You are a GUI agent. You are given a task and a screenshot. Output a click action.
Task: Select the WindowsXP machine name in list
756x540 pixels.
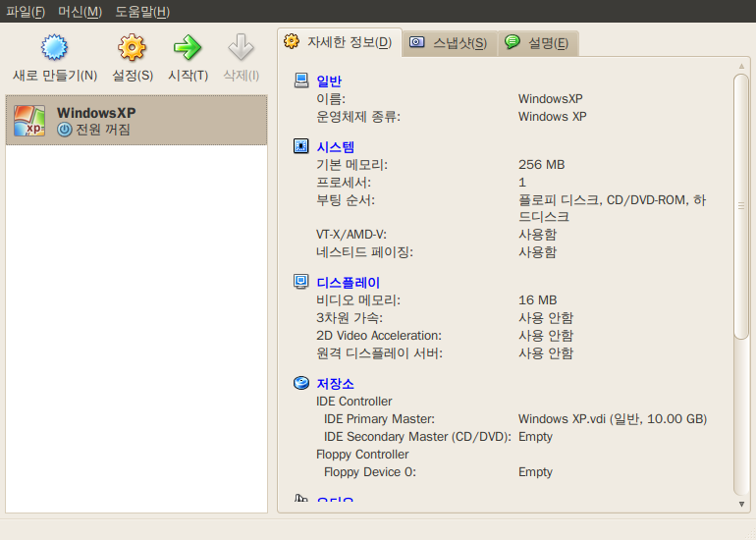tap(96, 113)
